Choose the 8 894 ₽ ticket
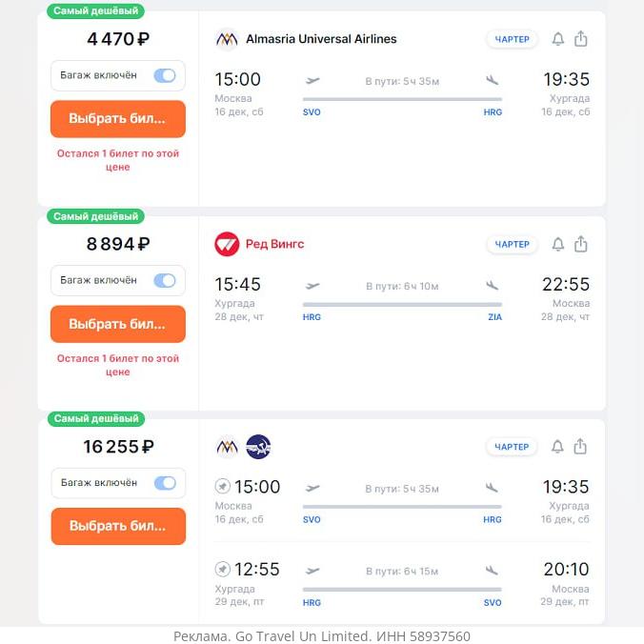Screen dimensions: 644x644 [x=117, y=324]
